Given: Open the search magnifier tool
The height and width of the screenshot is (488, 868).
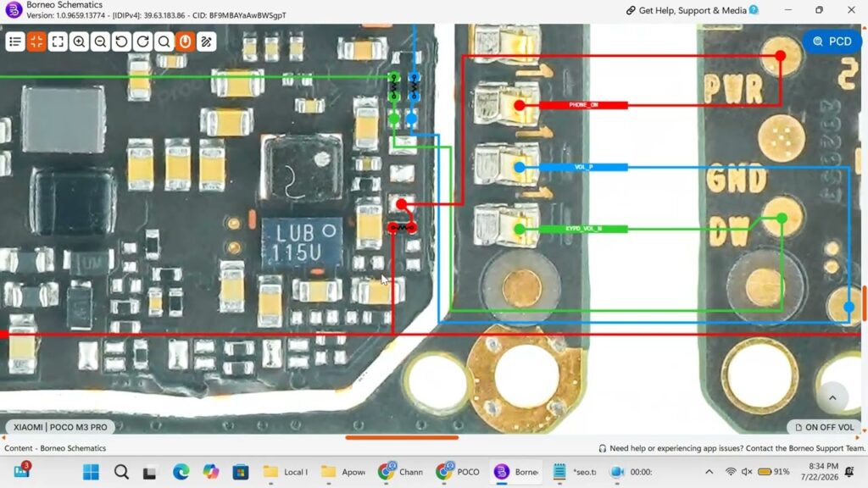Looking at the screenshot, I should point(164,42).
